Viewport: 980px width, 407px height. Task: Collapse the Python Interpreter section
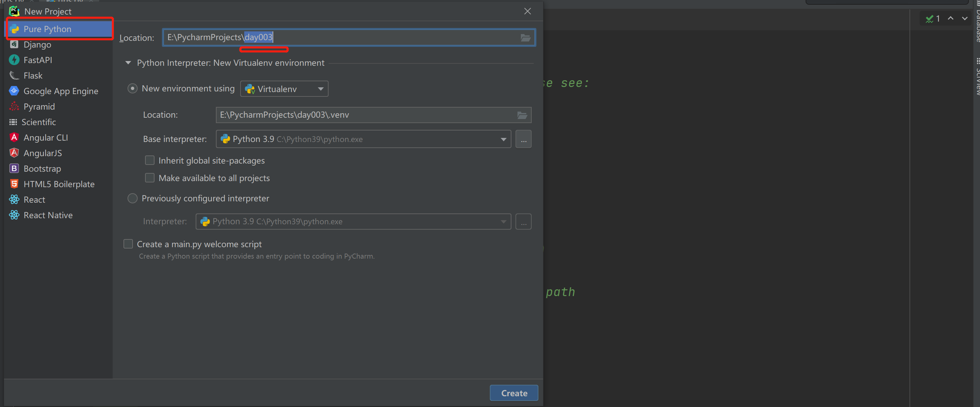128,63
